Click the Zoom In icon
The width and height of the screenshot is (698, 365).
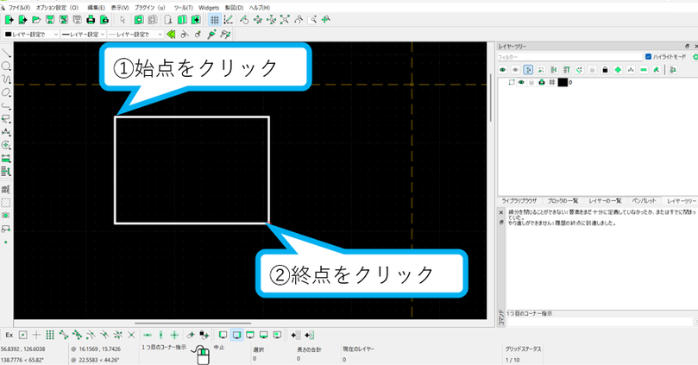click(258, 20)
